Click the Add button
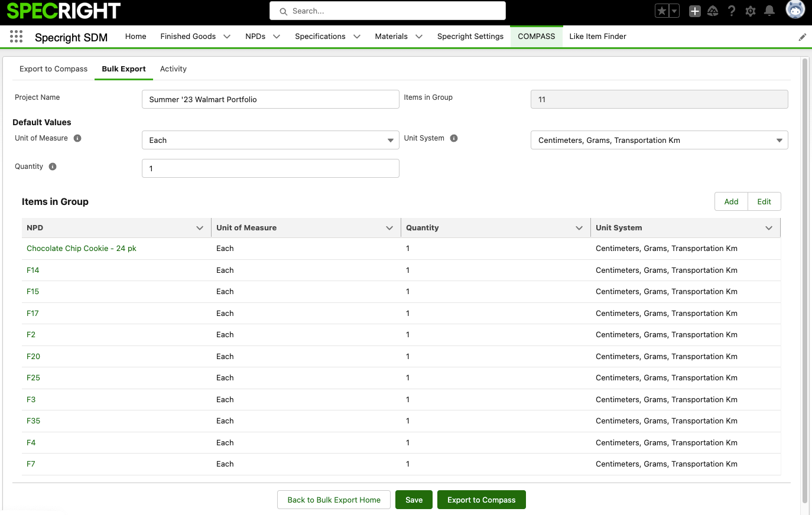 coord(732,201)
